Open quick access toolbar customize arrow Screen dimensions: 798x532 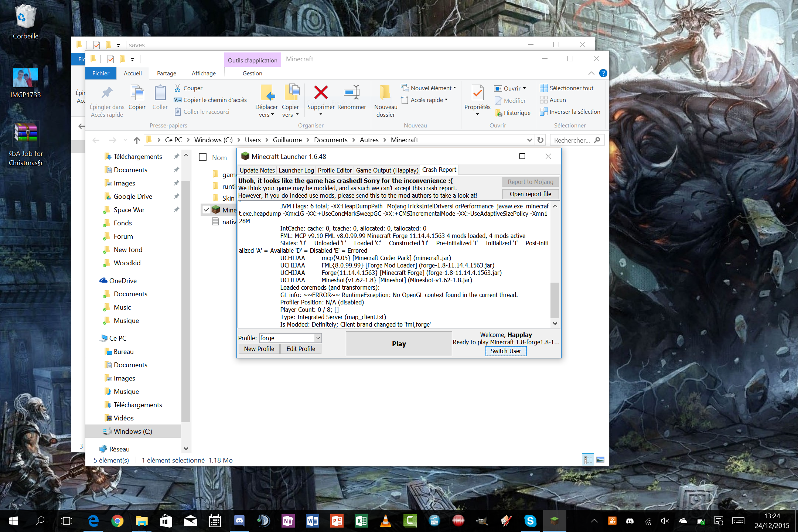132,59
